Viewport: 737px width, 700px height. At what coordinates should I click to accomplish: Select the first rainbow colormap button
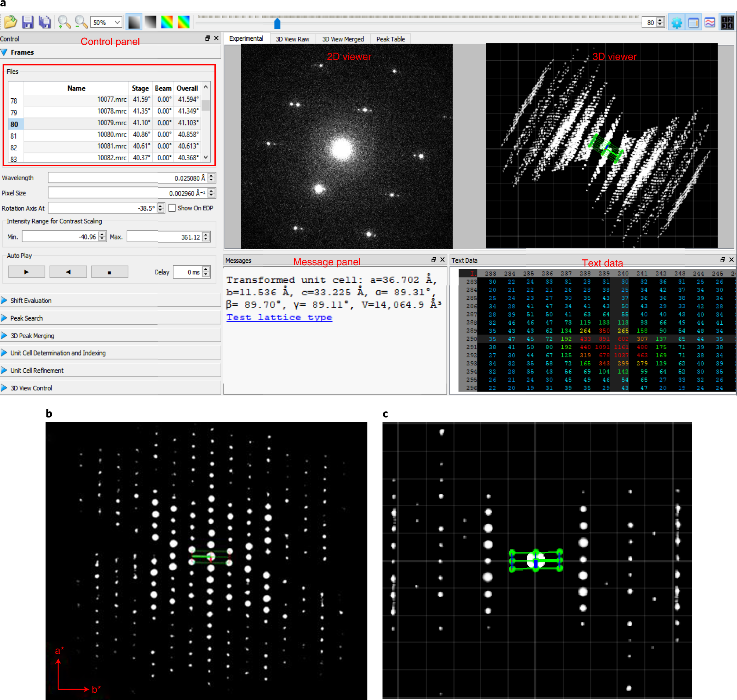tap(167, 22)
